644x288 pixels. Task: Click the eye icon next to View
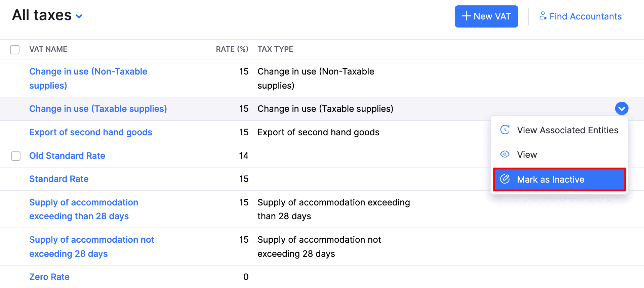click(505, 154)
